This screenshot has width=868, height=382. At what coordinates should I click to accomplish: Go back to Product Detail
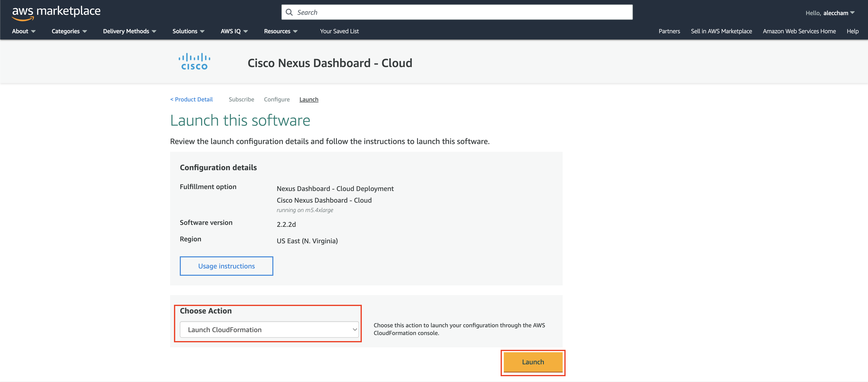[x=191, y=99]
